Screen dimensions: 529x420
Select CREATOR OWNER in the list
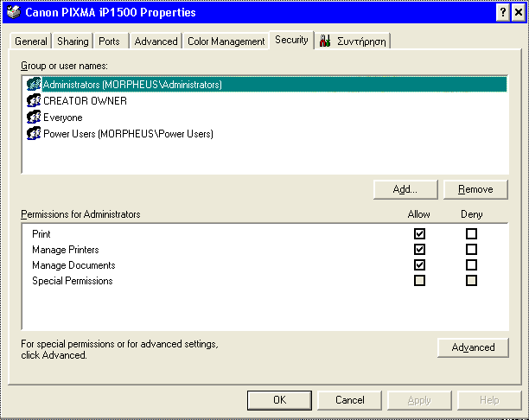click(85, 100)
